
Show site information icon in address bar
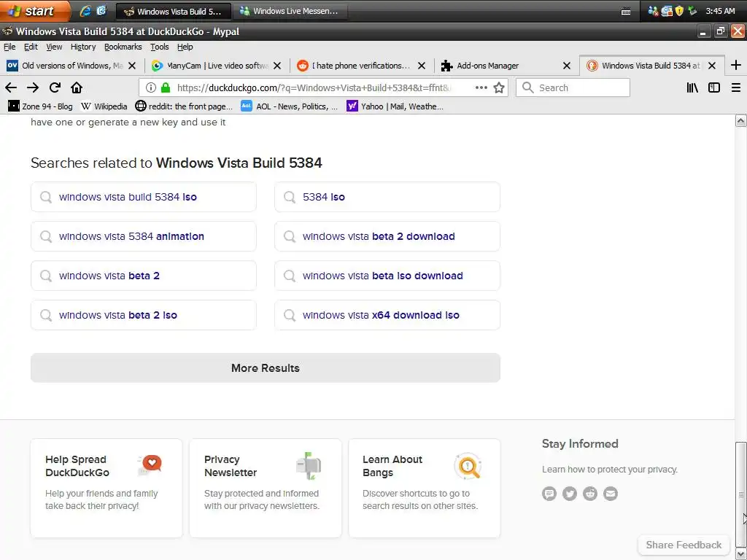click(151, 87)
